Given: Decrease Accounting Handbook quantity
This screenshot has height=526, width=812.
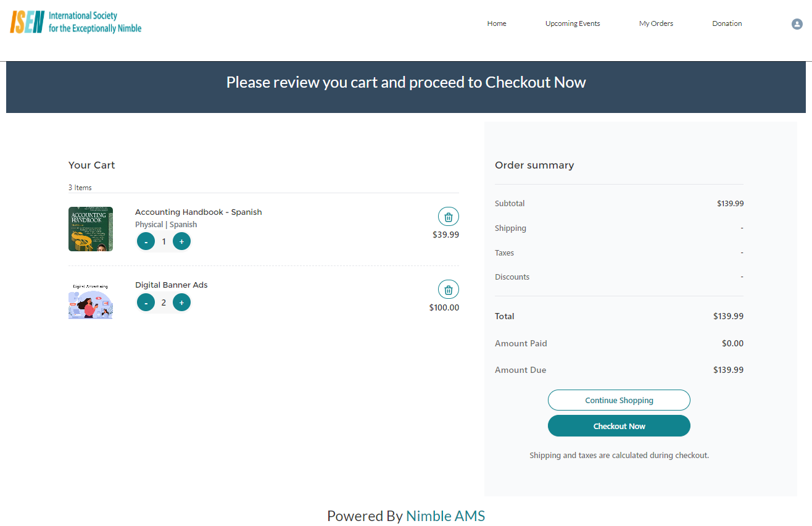Looking at the screenshot, I should coord(146,241).
